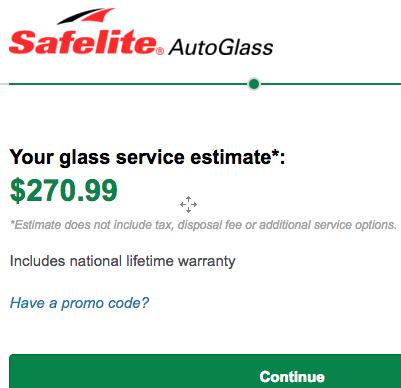The image size is (401, 388).
Task: Click the word 'promo' in the promo link
Action: click(x=82, y=304)
